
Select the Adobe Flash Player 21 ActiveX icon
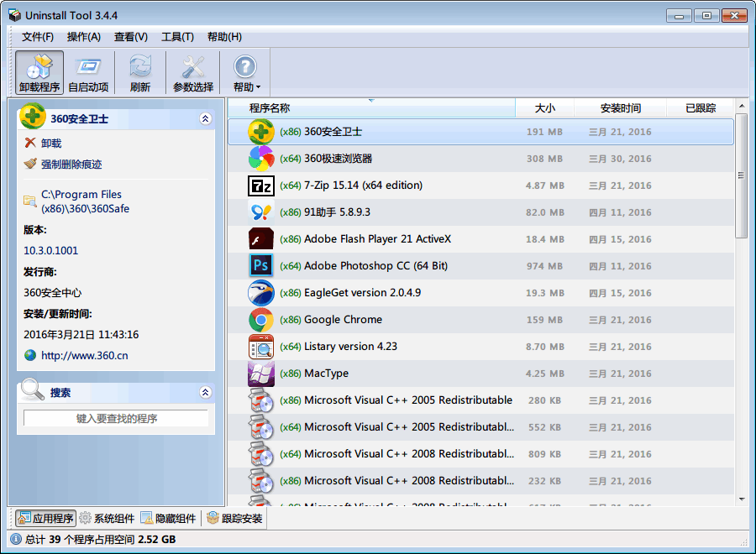click(x=261, y=239)
